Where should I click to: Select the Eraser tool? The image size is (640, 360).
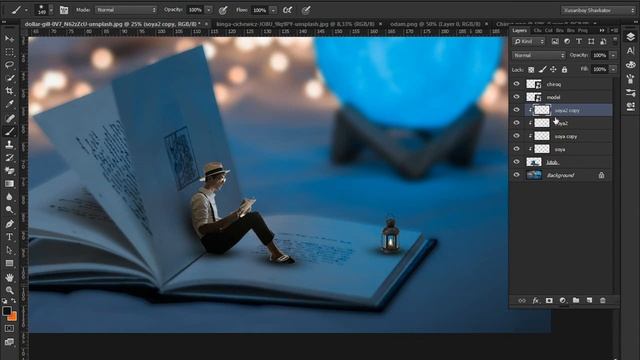point(9,171)
